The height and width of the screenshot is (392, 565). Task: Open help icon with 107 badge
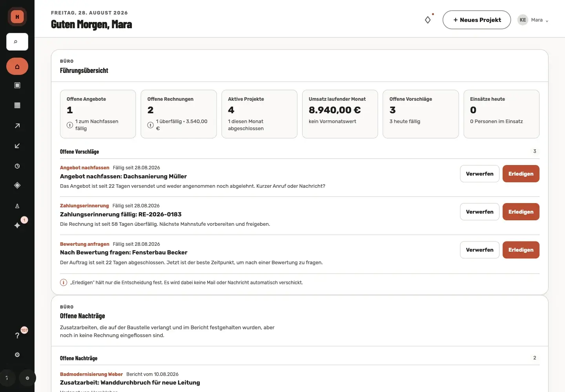(17, 336)
